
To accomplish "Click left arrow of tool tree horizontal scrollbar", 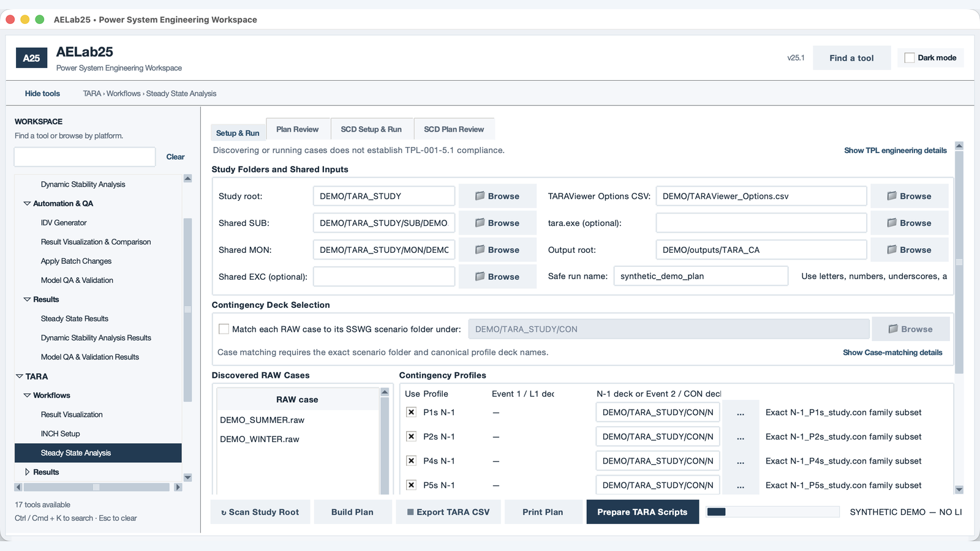I will (x=18, y=487).
